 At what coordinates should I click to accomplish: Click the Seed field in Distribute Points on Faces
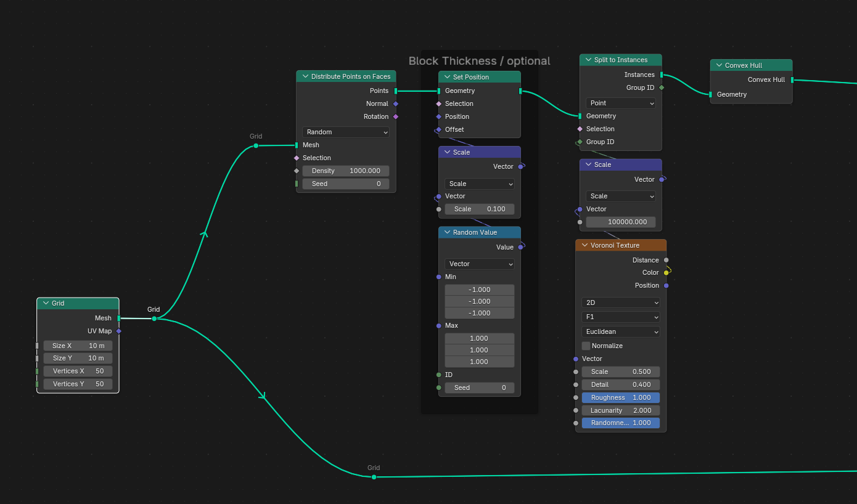(x=346, y=184)
